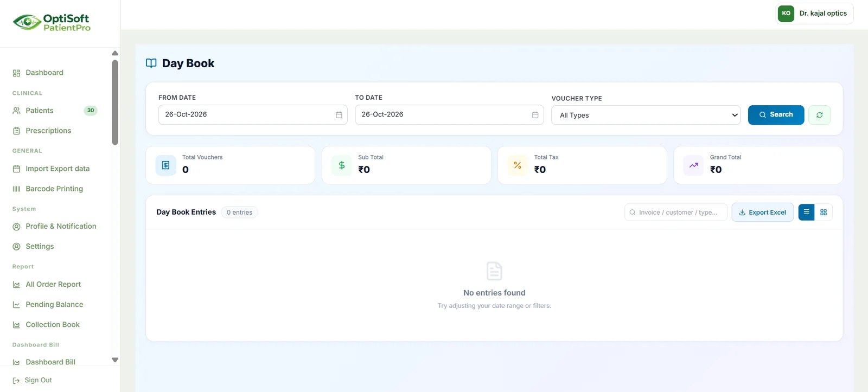Click the Search button
The width and height of the screenshot is (868, 392).
776,115
